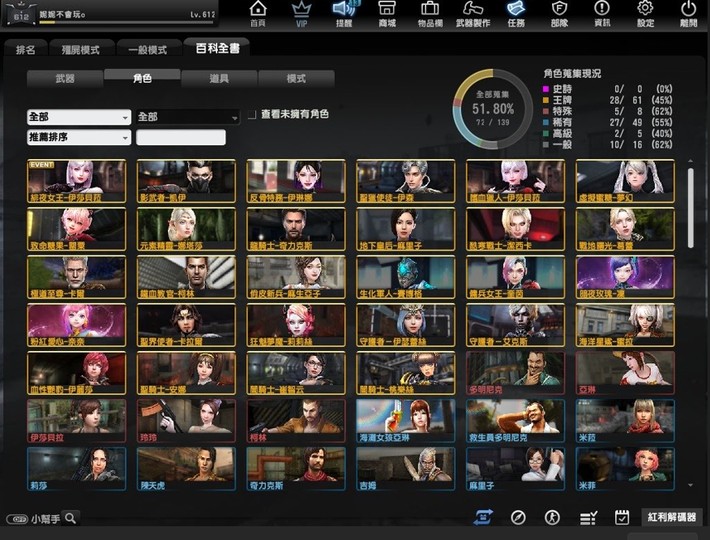Screen dimensions: 710x540
Task: Select the 莉莎 character card
Action: [x=77, y=468]
